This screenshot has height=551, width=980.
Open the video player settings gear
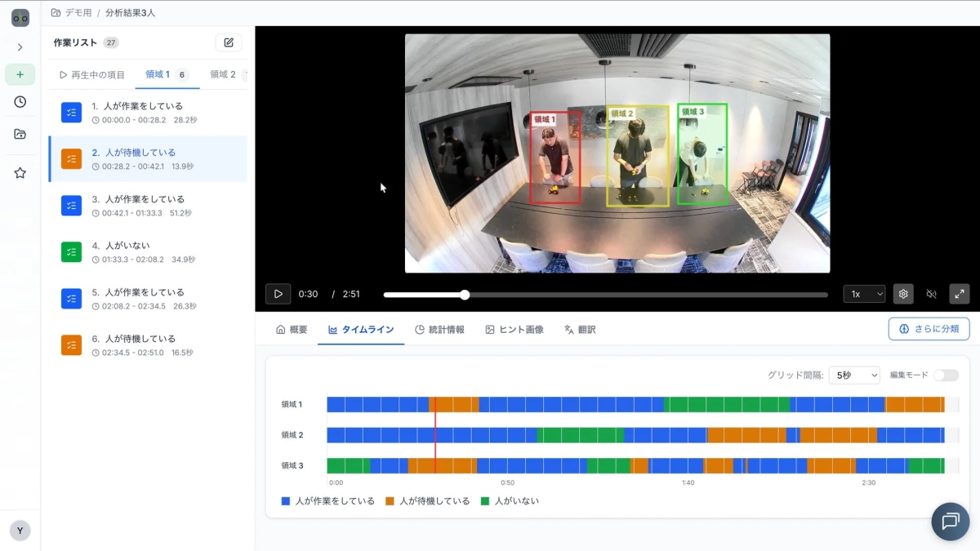(903, 293)
